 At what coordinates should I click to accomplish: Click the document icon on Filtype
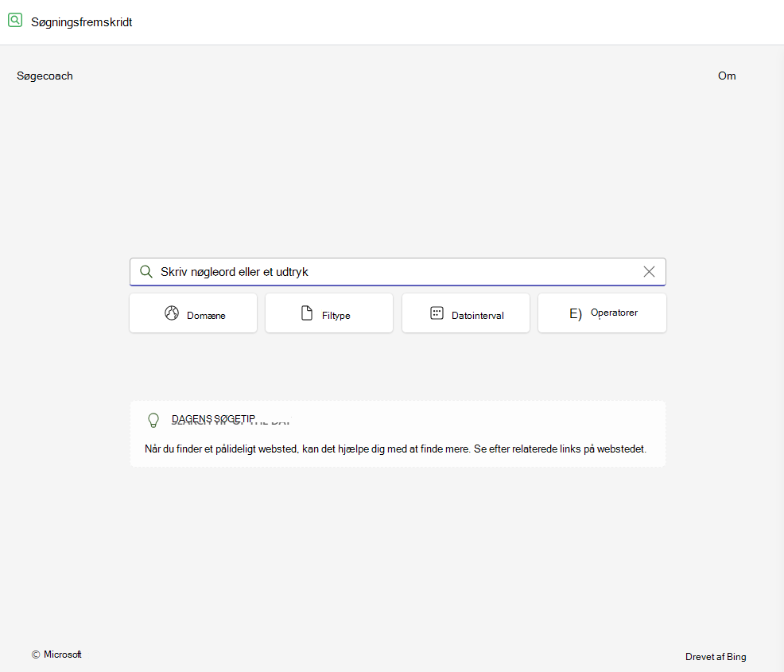coord(306,313)
